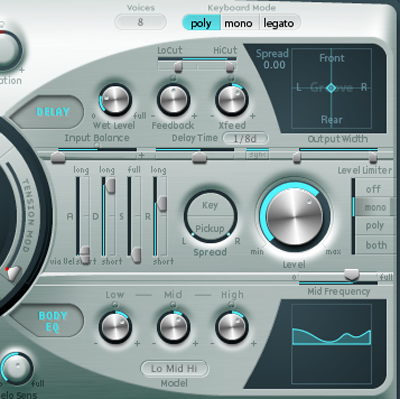
Task: Open the Lo Mid Hi Model menu
Action: point(174,368)
